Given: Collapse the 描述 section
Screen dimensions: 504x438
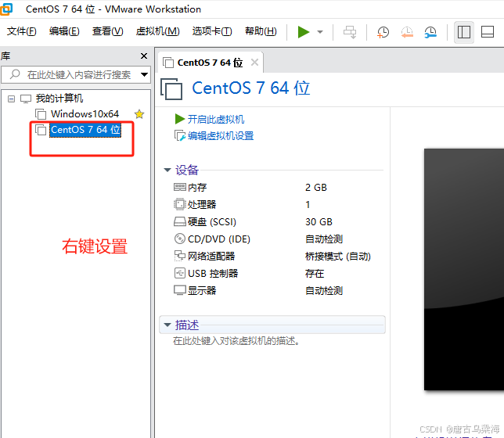Looking at the screenshot, I should coord(167,325).
